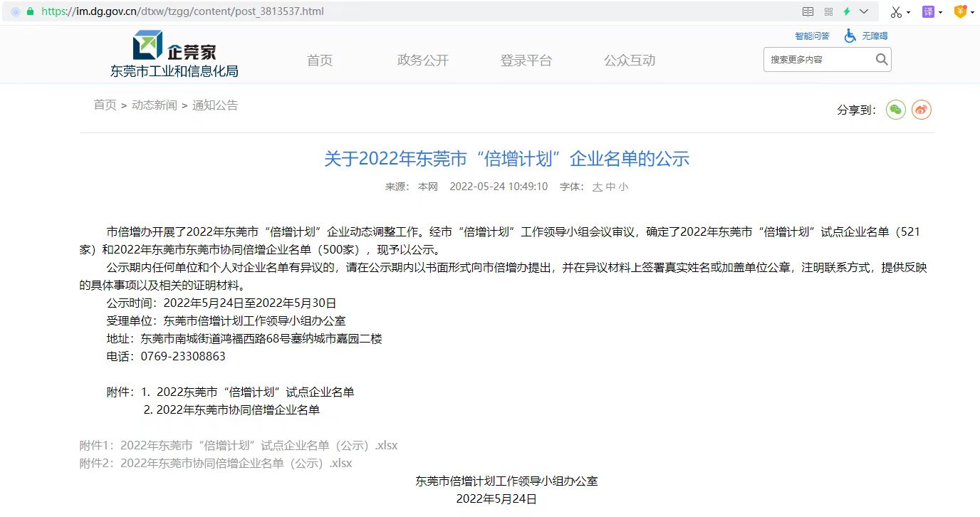Click attachment list item 1. 2022东莞市“倍增计划”试点企业名单
Viewport: 980px width, 517px height.
[x=247, y=392]
